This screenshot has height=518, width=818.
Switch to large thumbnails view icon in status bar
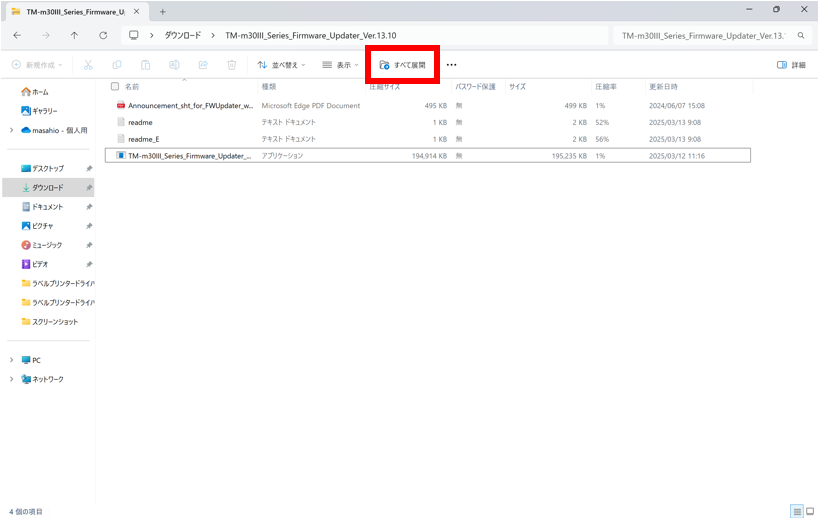(810, 512)
